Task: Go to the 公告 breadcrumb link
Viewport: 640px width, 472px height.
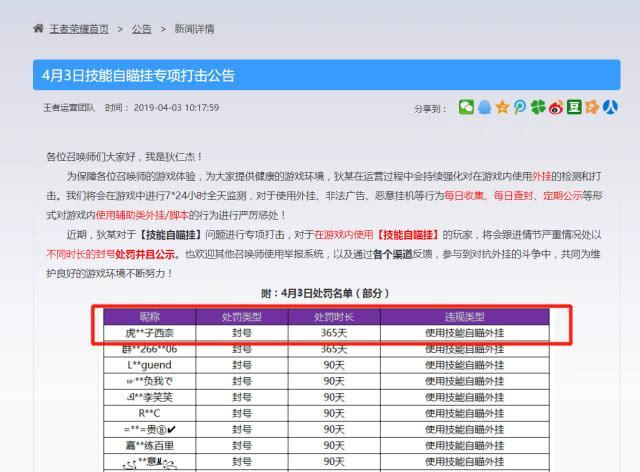Action: 142,29
